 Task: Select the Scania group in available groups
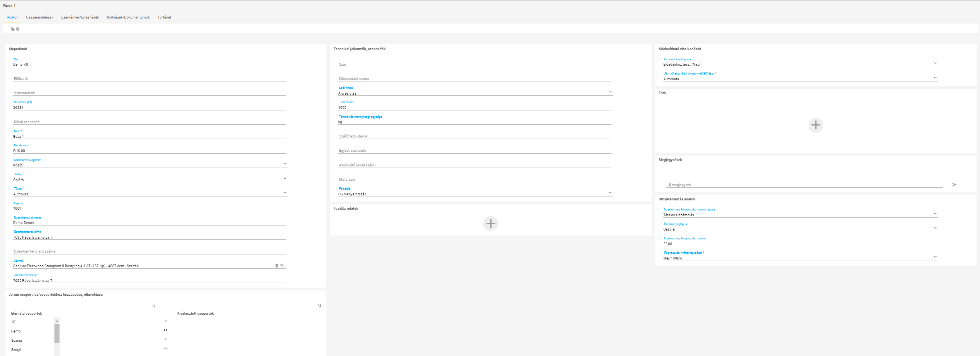click(x=17, y=341)
